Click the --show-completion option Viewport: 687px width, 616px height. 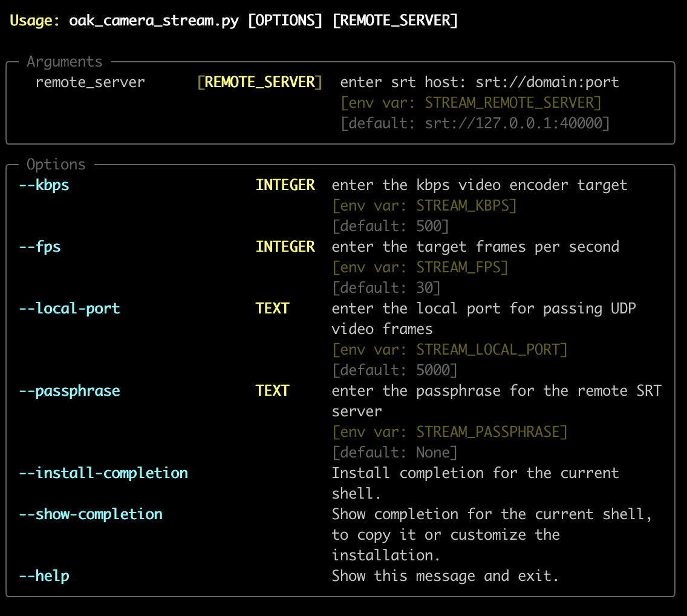coord(91,514)
